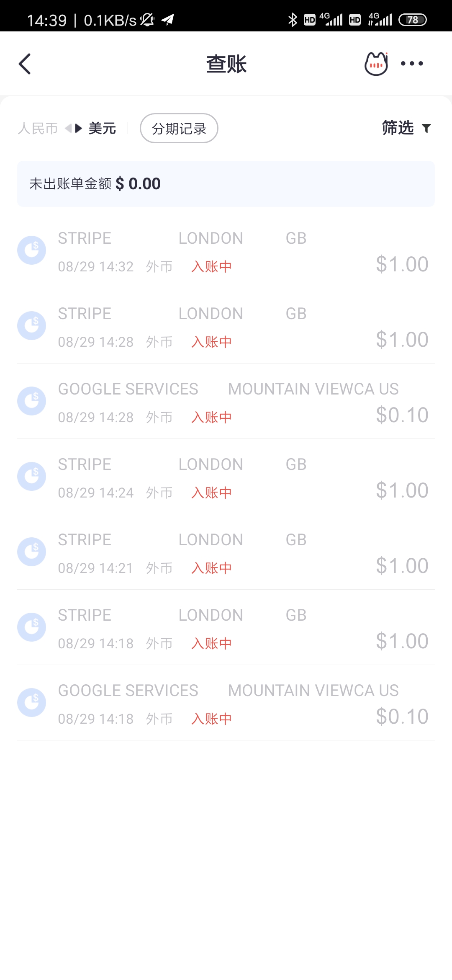Viewport: 452px width, 980px height.
Task: Switch currency to 人民币
Action: pos(38,129)
